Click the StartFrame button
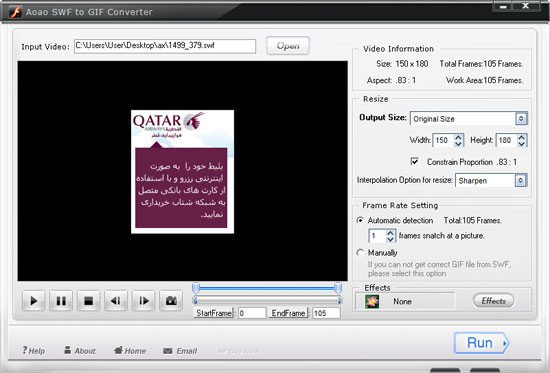550x373 pixels. tap(214, 313)
